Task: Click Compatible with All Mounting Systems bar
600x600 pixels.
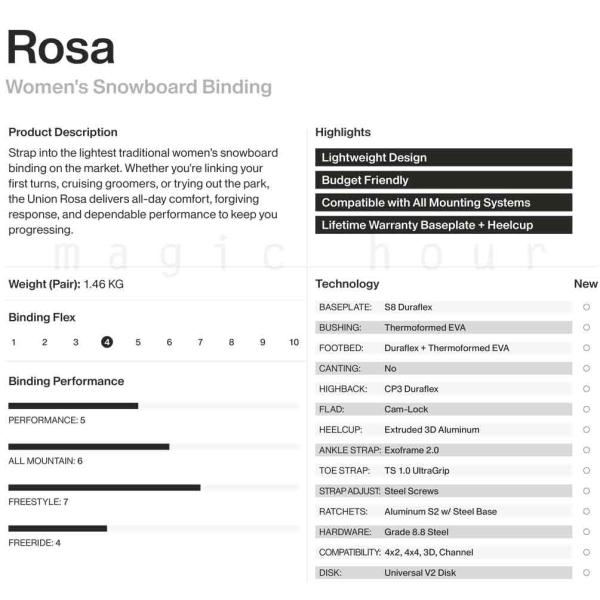Action: pos(443,202)
